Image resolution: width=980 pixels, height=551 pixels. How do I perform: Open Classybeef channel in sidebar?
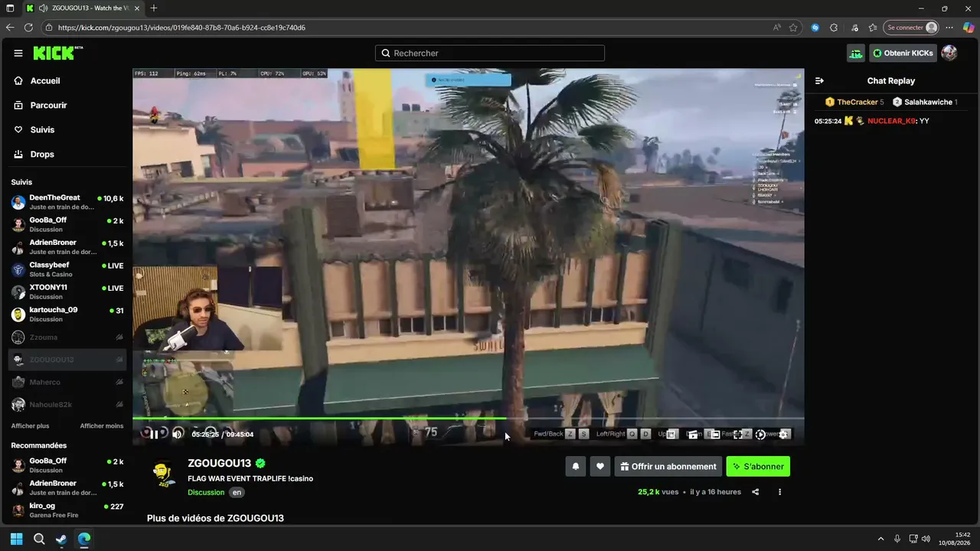(67, 269)
